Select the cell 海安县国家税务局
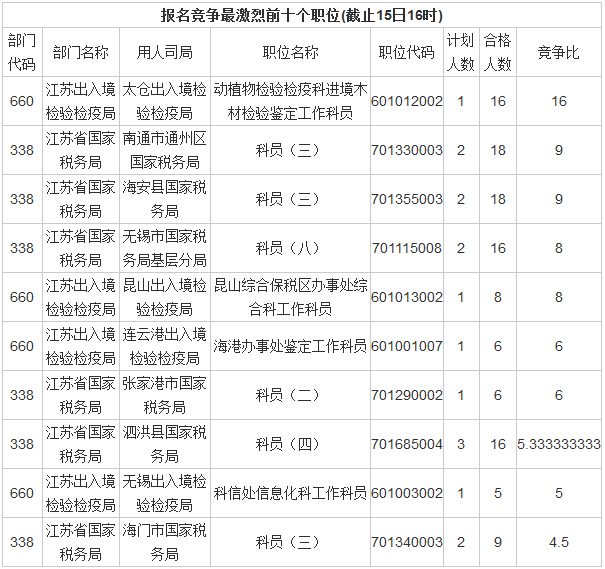The image size is (605, 569). (x=165, y=199)
